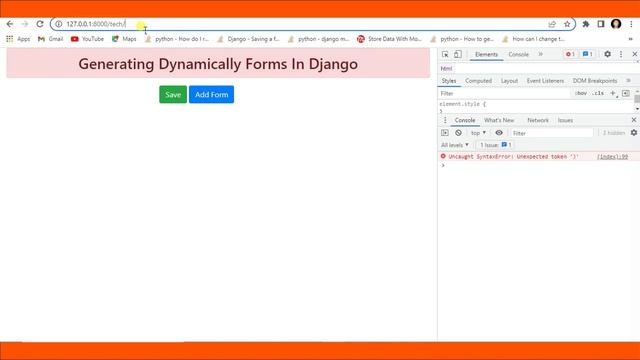Viewport: 640px width, 360px height.
Task: Show more bookmarks chevron
Action: (631, 39)
